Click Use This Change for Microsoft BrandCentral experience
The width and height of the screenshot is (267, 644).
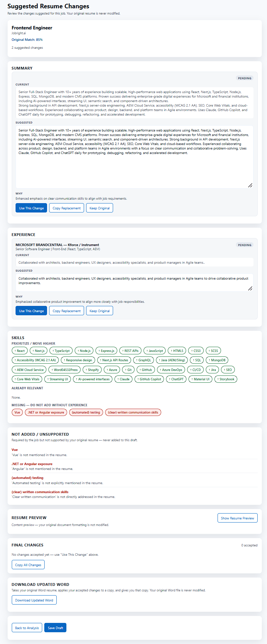31,311
